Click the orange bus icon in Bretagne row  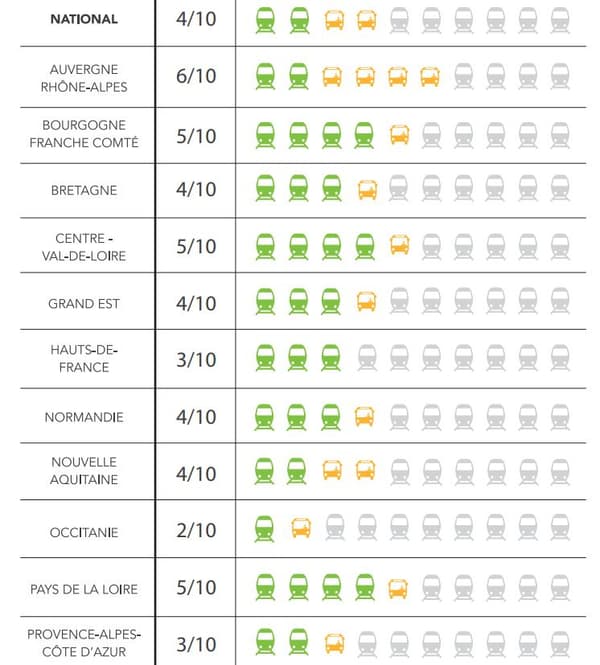click(367, 190)
